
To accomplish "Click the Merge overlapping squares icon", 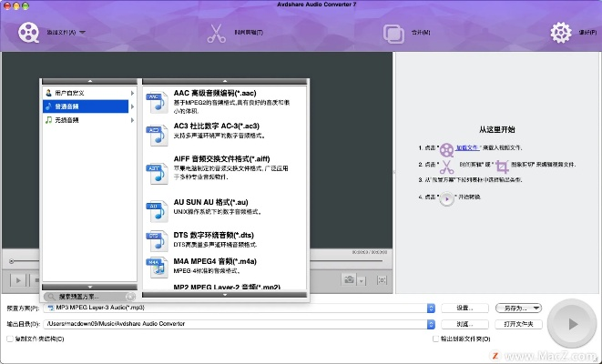I will pos(393,34).
